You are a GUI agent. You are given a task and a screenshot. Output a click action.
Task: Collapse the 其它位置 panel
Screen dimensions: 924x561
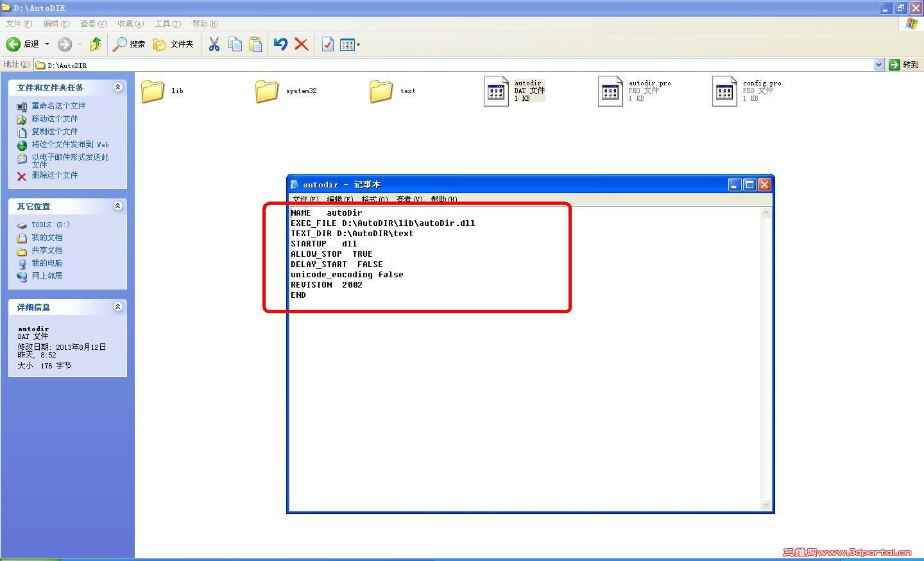coord(117,206)
